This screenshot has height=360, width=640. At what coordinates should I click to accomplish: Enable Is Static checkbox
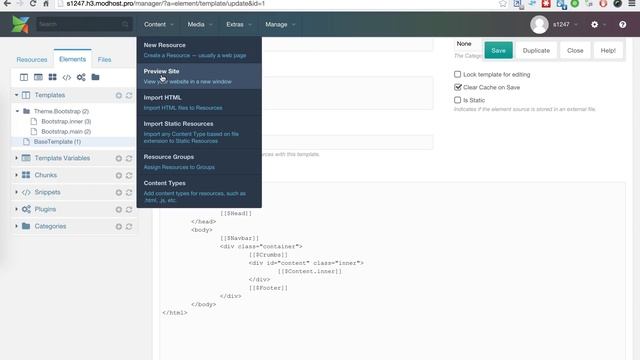tap(458, 100)
